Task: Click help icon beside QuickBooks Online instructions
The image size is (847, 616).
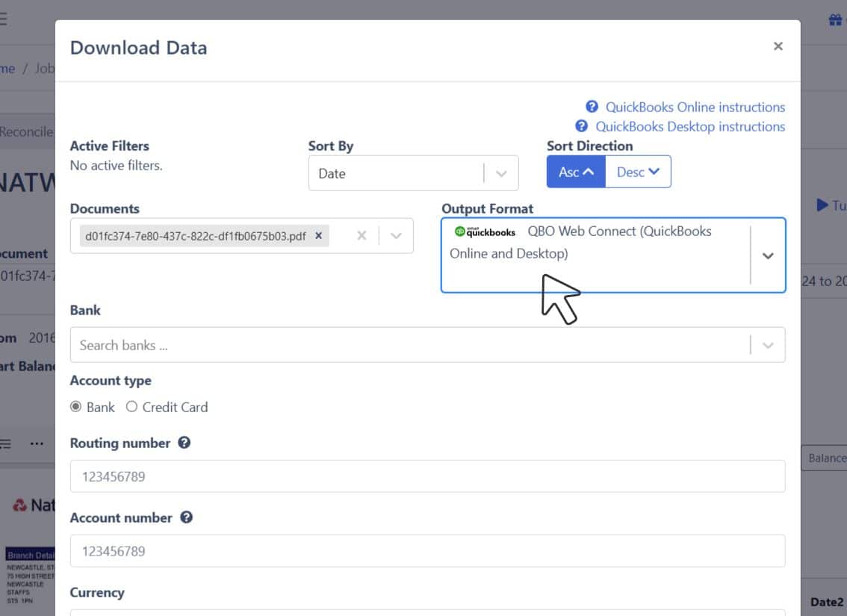Action: (592, 106)
